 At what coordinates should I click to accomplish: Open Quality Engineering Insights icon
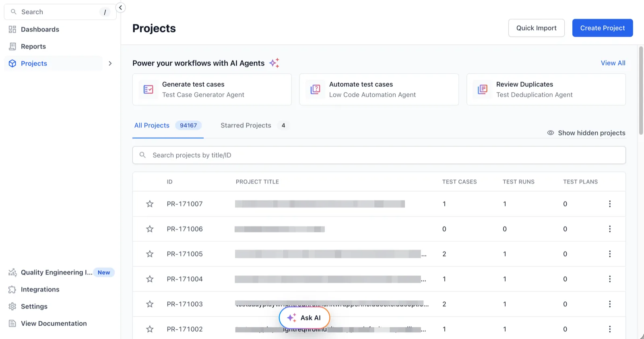(x=12, y=272)
